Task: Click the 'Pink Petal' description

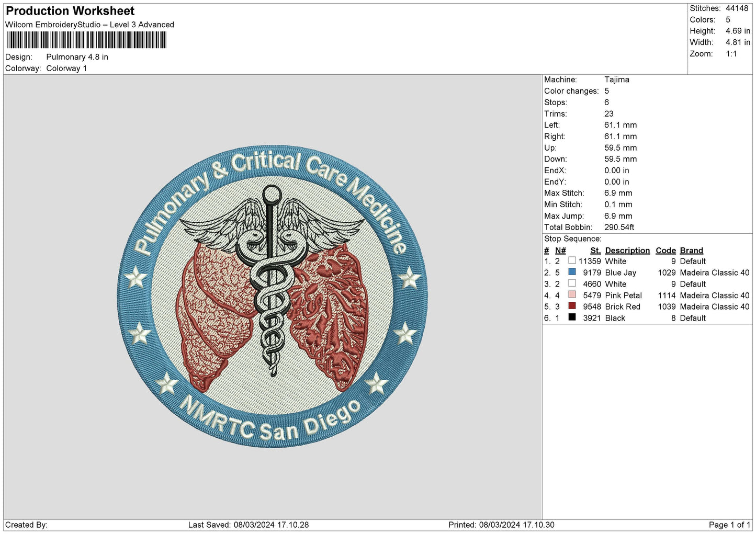Action: (x=623, y=296)
